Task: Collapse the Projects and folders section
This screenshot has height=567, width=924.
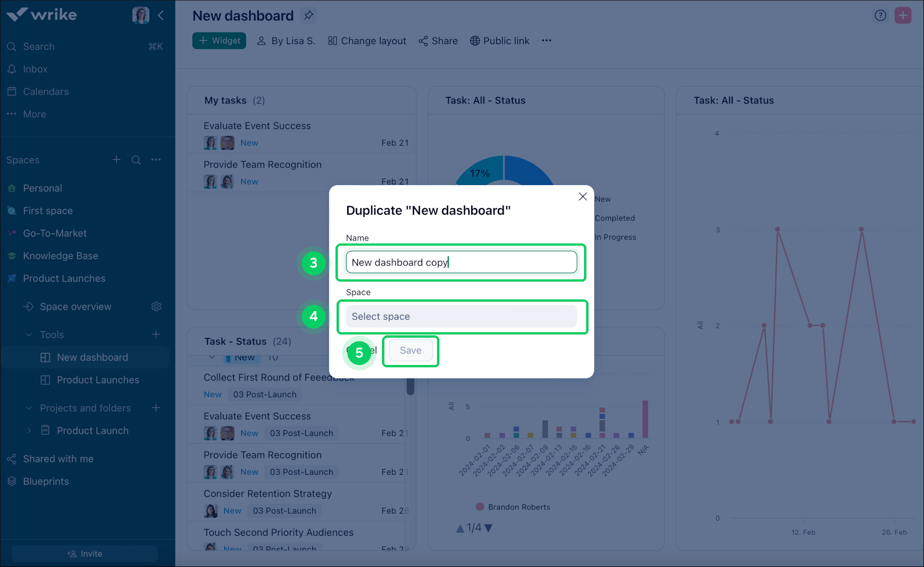Action: pyautogui.click(x=28, y=408)
